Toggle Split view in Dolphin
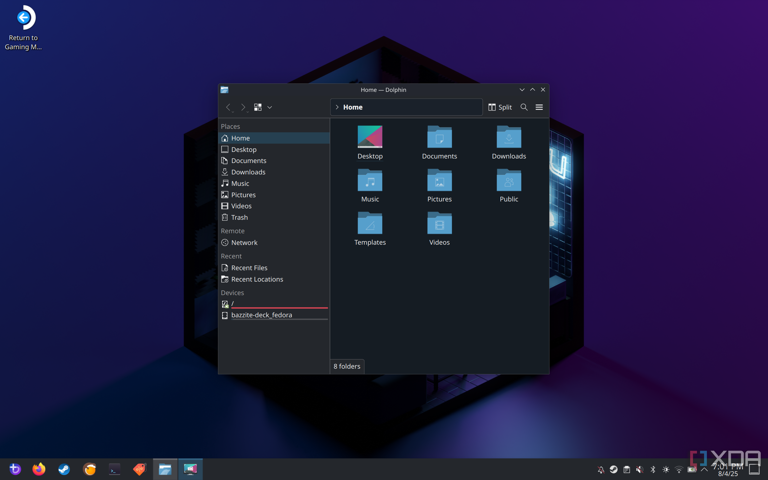This screenshot has width=768, height=480. pos(500,107)
